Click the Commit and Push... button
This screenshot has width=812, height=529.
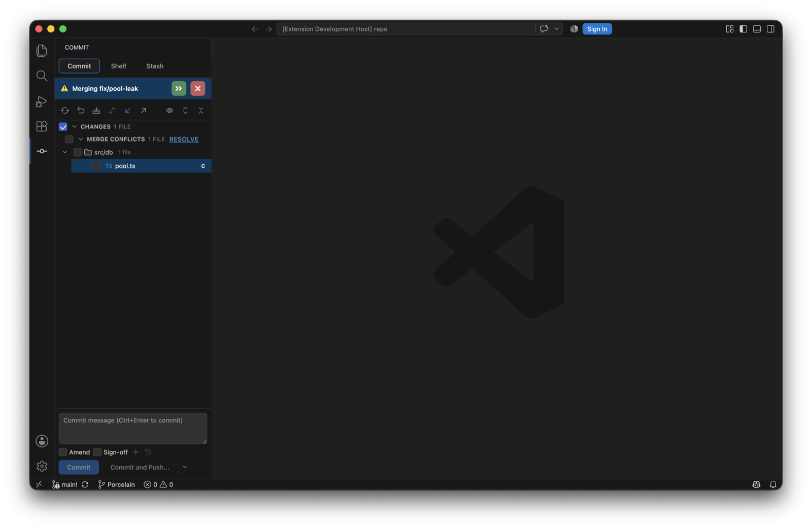140,467
